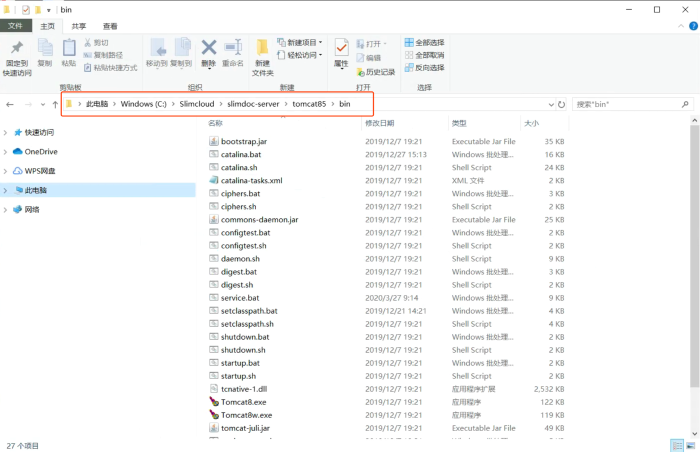The width and height of the screenshot is (700, 452).
Task: Select the shutdown.bat file
Action: (245, 337)
